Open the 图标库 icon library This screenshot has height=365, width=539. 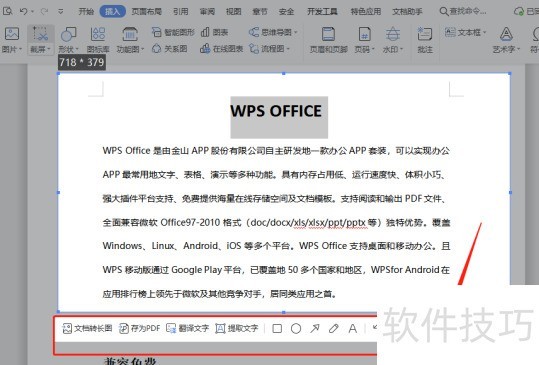click(98, 40)
